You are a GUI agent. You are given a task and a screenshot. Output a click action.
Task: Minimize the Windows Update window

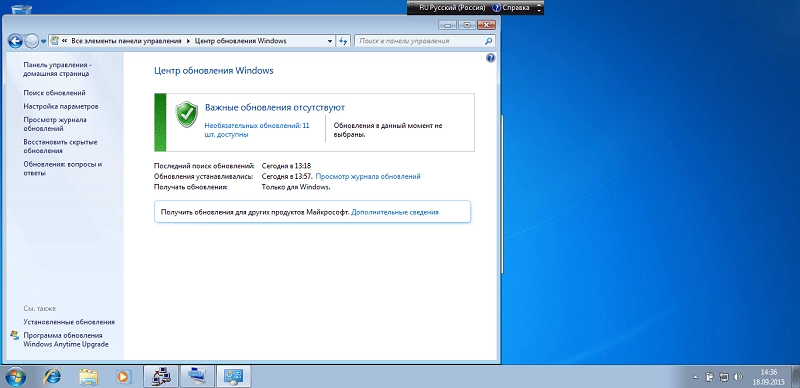tap(447, 25)
